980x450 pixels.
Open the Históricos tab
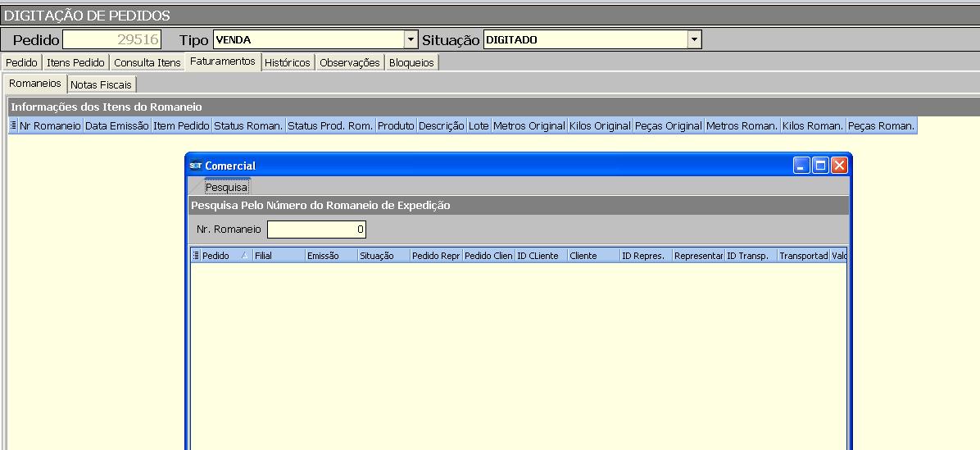tap(288, 63)
